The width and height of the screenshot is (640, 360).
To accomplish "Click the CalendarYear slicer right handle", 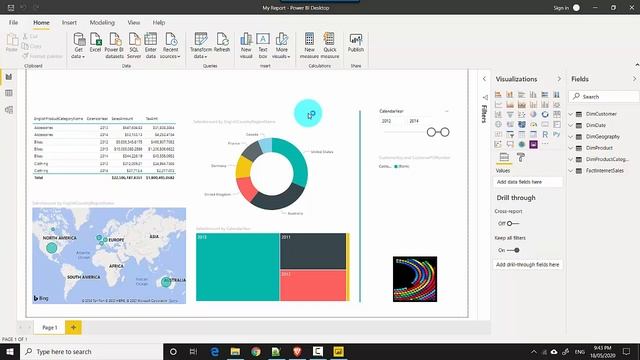I will tap(445, 132).
